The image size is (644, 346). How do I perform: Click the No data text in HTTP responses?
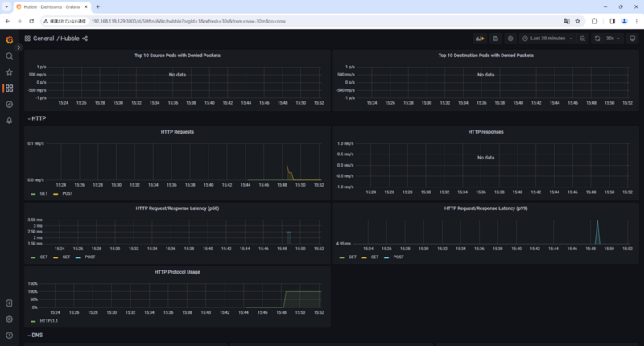click(x=485, y=158)
